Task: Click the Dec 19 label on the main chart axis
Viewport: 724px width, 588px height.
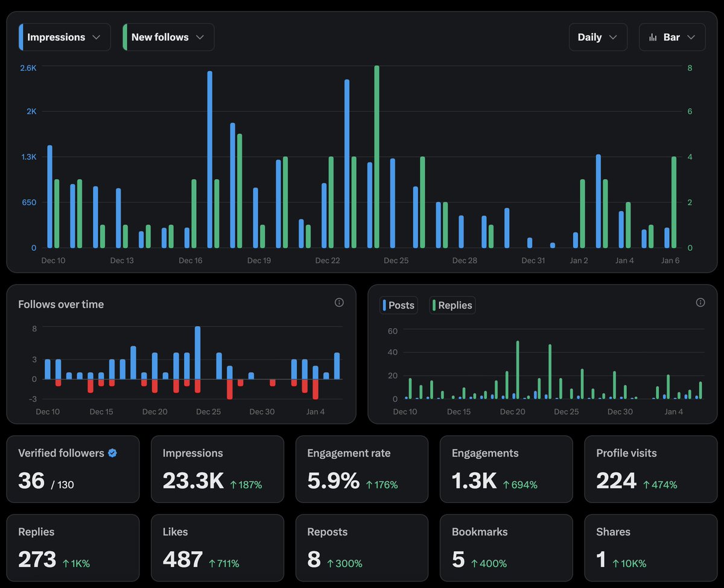Action: [x=259, y=261]
